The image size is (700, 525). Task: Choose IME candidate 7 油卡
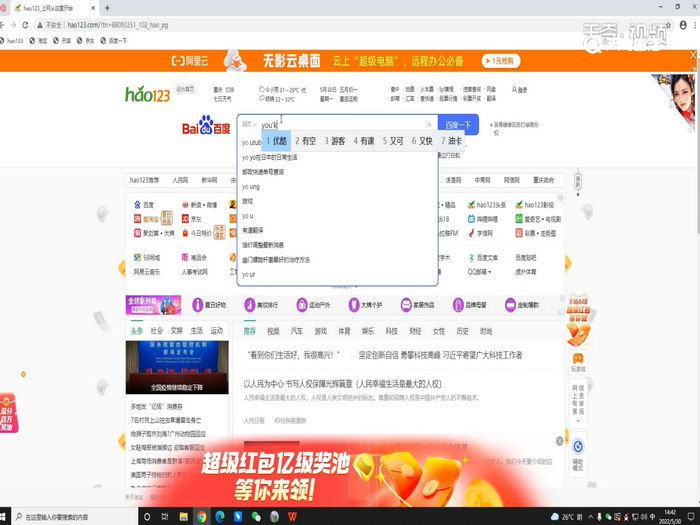pos(451,141)
